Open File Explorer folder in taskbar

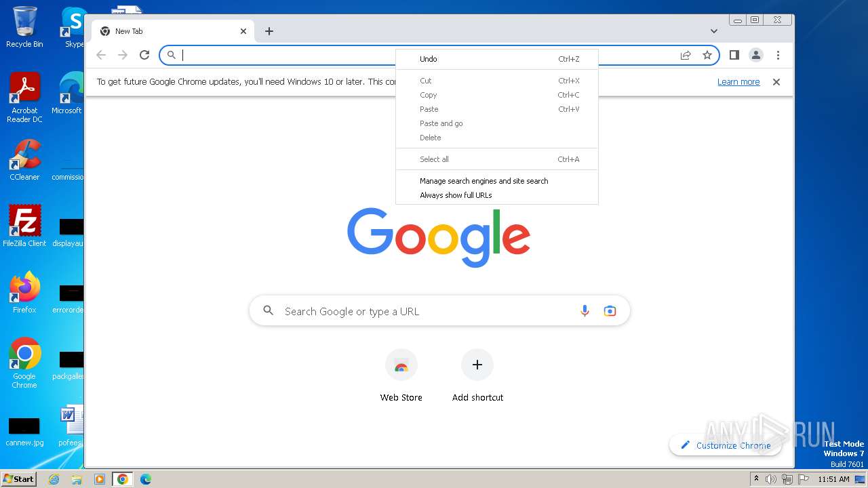(x=77, y=479)
